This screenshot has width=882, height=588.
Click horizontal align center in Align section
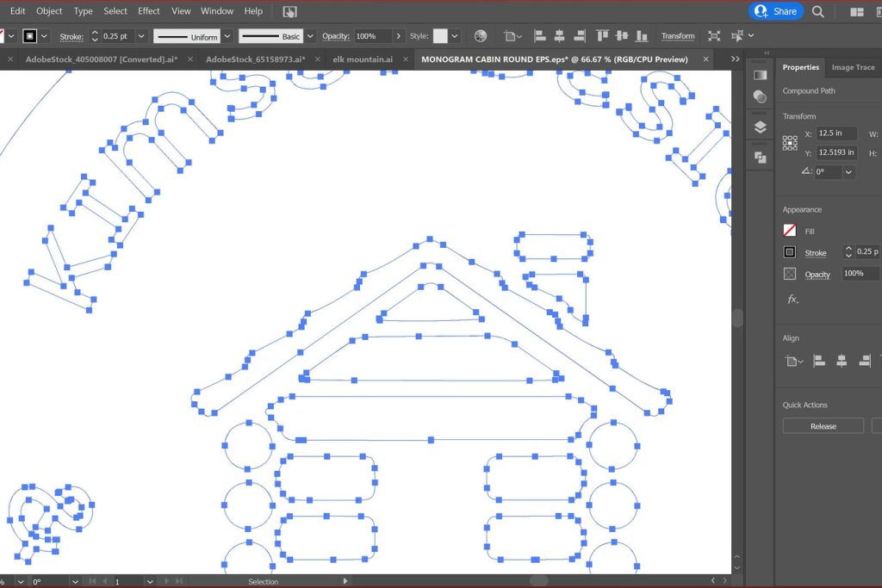pyautogui.click(x=842, y=362)
